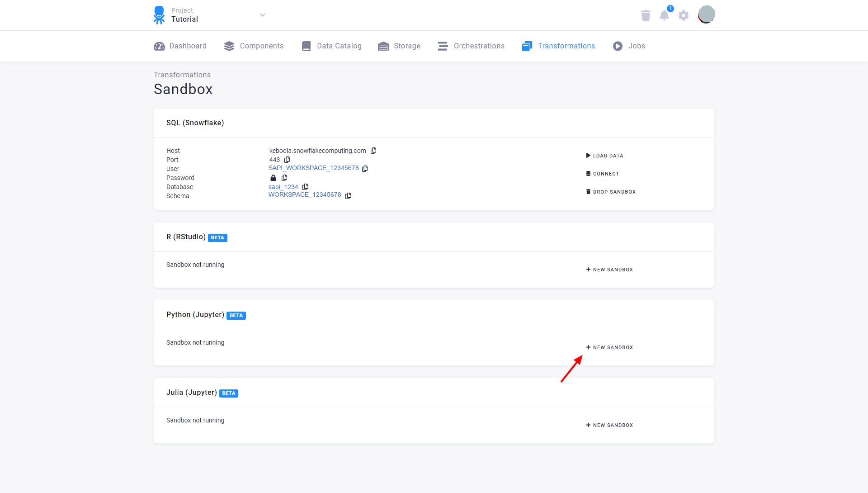Copy the Database sapi_1234 value

(306, 187)
